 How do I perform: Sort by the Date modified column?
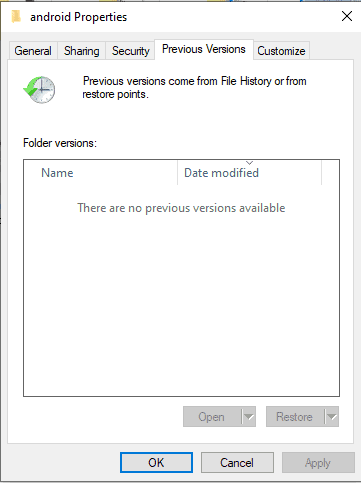[x=250, y=173]
